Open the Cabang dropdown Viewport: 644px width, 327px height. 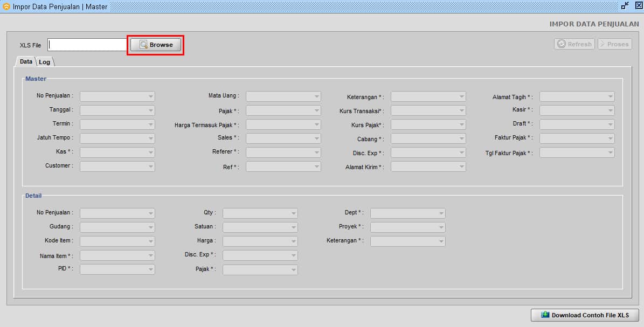[x=428, y=138]
